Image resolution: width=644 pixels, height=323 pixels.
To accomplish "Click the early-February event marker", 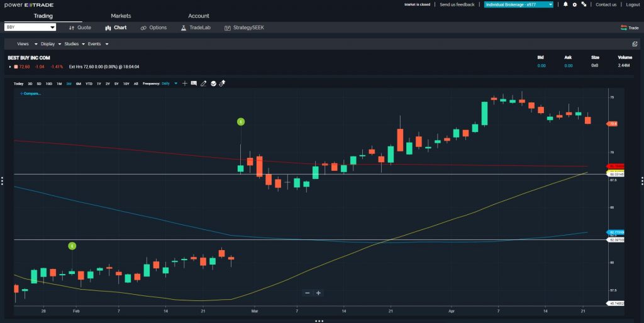I will tap(72, 246).
